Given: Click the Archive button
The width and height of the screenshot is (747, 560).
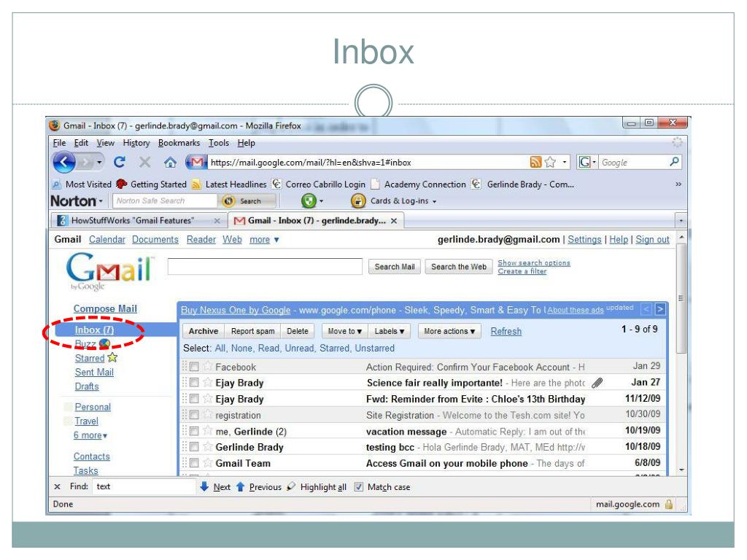Looking at the screenshot, I should pyautogui.click(x=204, y=331).
